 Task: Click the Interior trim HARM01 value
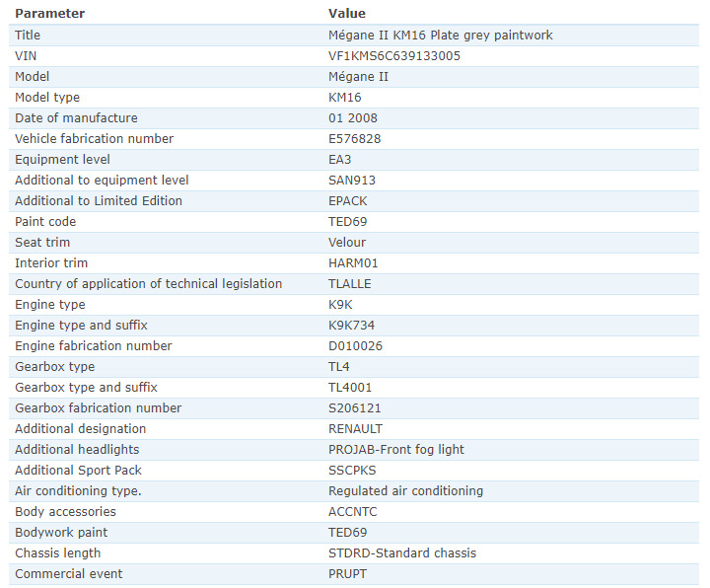(x=353, y=263)
